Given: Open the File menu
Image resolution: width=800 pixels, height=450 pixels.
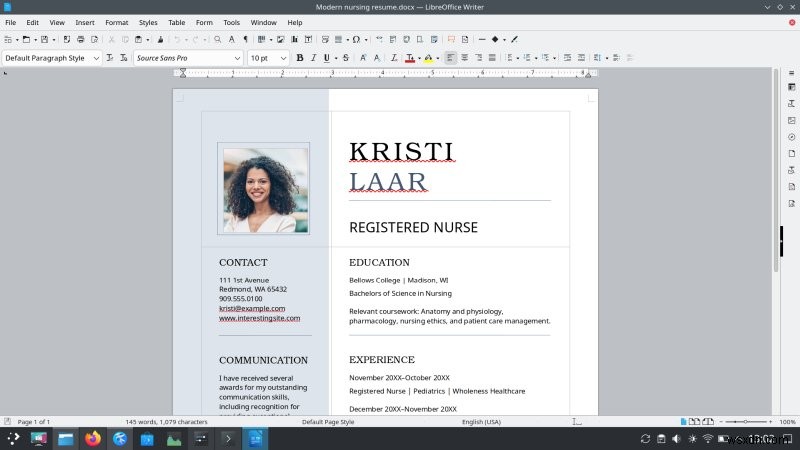Looking at the screenshot, I should 11,22.
